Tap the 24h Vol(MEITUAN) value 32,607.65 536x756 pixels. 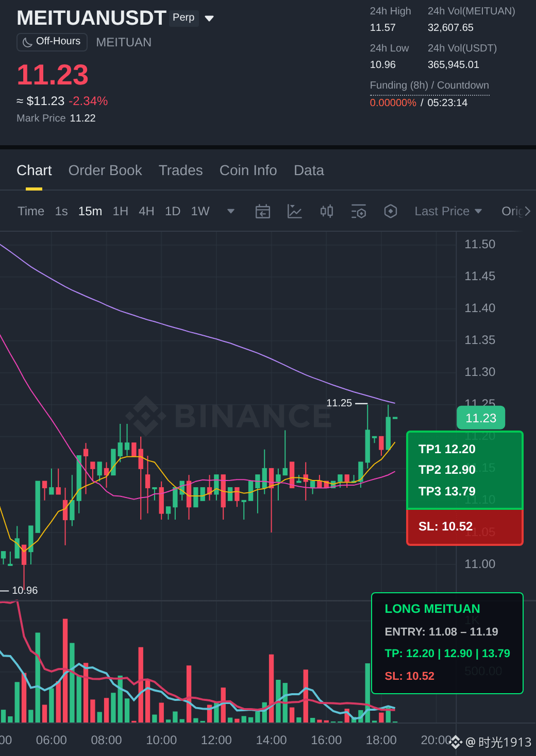450,27
